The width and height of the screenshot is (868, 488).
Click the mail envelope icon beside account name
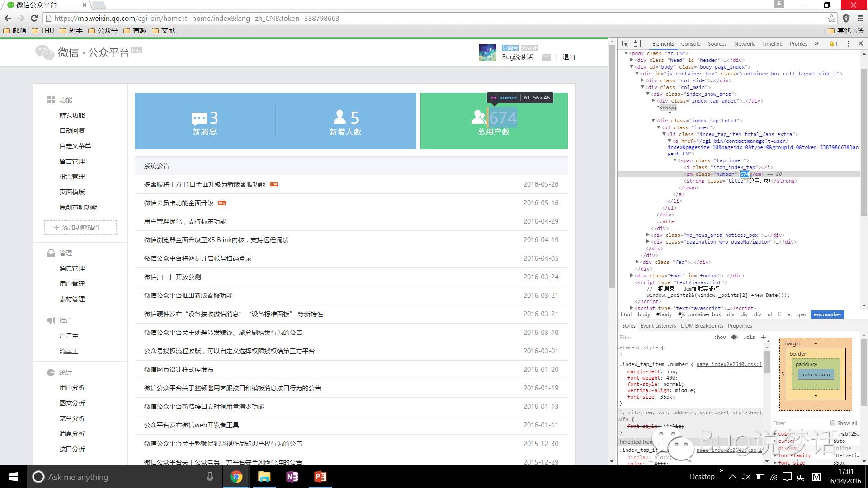547,57
